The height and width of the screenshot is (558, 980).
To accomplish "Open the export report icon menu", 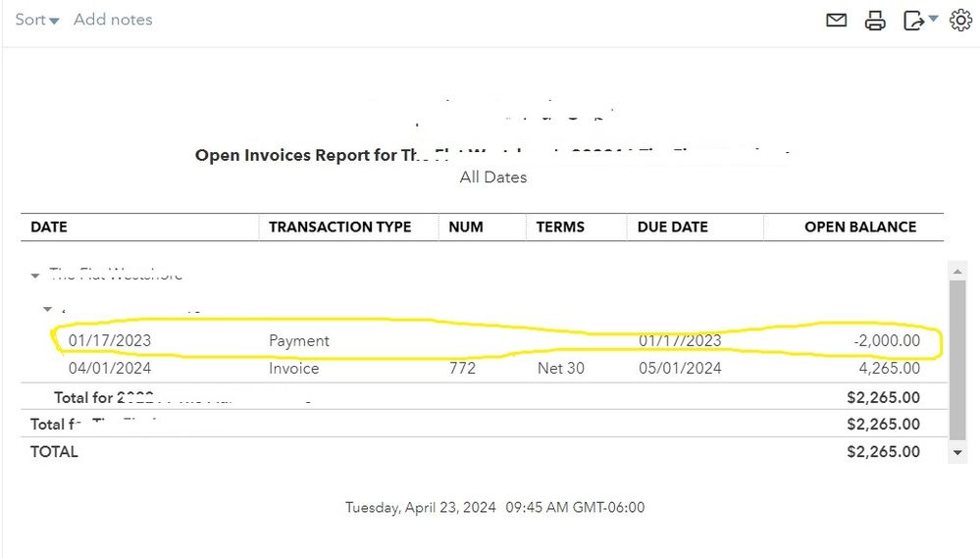I will click(919, 21).
